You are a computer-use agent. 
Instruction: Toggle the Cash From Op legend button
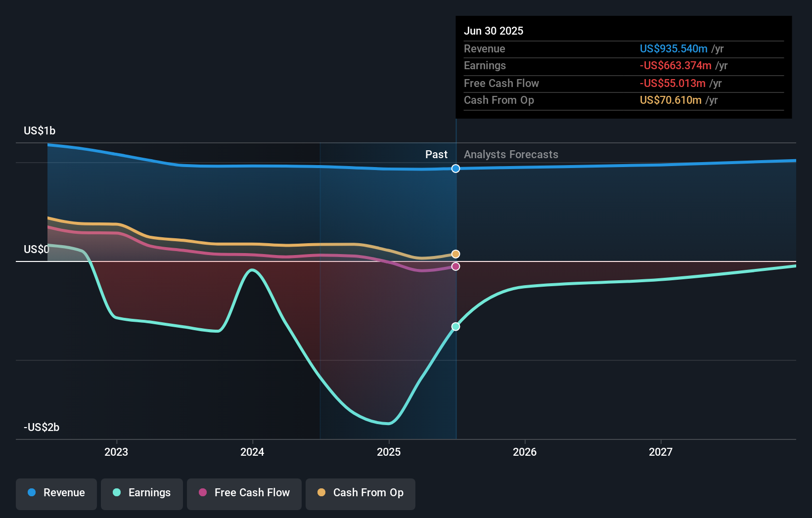[361, 494]
